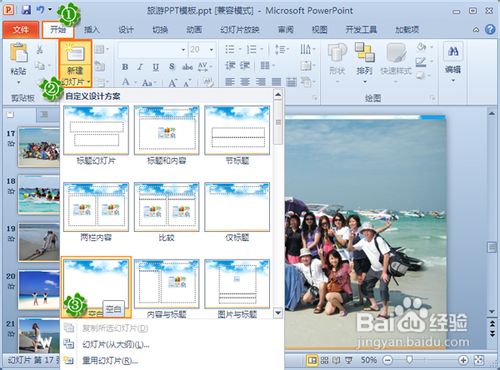500x370 pixels.
Task: Click the fit slide to window icon
Action: click(479, 360)
